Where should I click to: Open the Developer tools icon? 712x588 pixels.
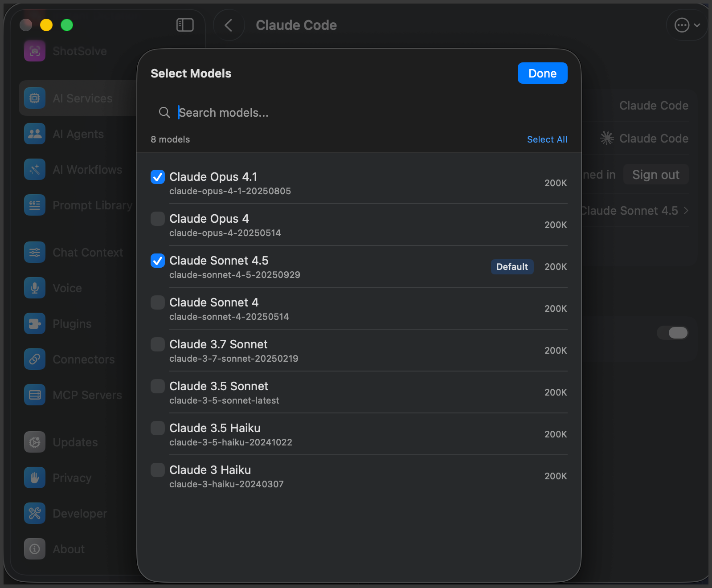pos(35,513)
